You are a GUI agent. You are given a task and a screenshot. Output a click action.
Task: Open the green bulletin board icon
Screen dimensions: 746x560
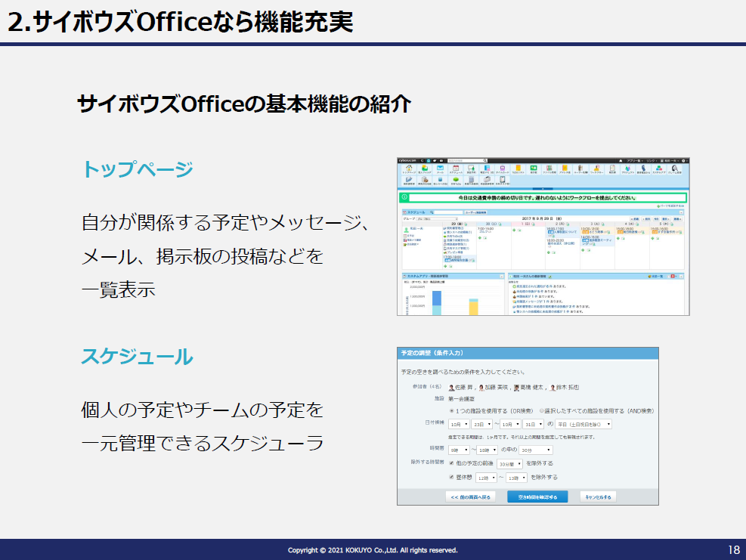(x=534, y=168)
